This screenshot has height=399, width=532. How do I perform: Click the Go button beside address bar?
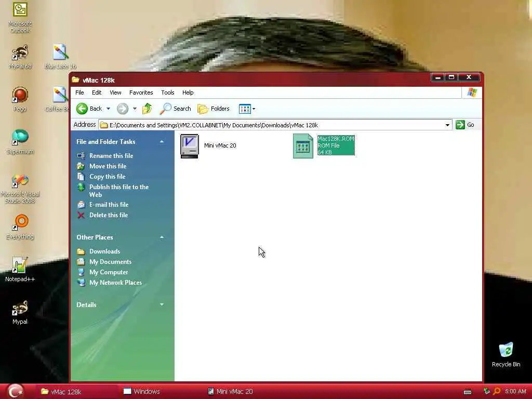coord(465,125)
